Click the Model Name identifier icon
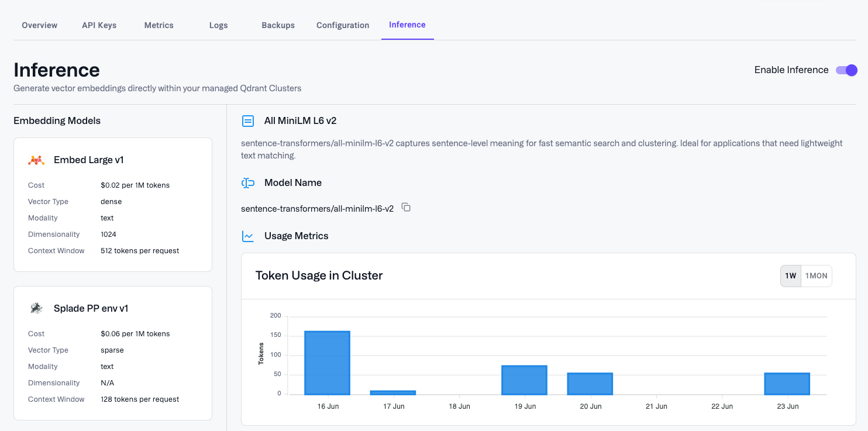The width and height of the screenshot is (868, 431). click(248, 182)
